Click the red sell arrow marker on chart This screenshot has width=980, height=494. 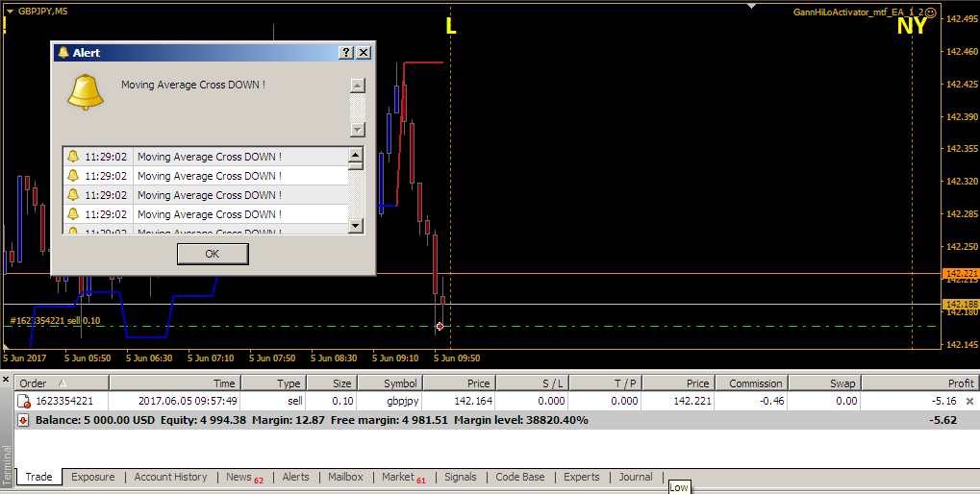[440, 326]
